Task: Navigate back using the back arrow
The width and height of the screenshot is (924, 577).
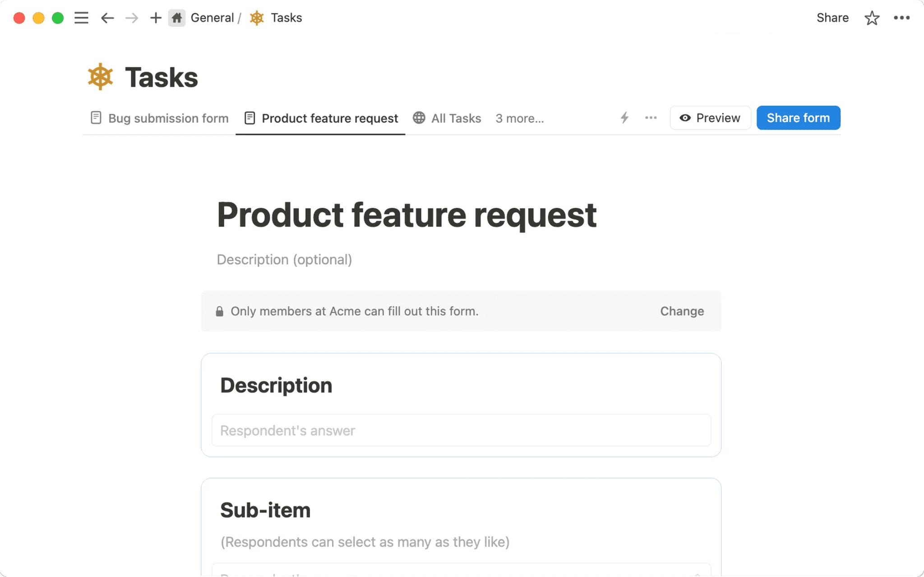Action: pyautogui.click(x=107, y=18)
